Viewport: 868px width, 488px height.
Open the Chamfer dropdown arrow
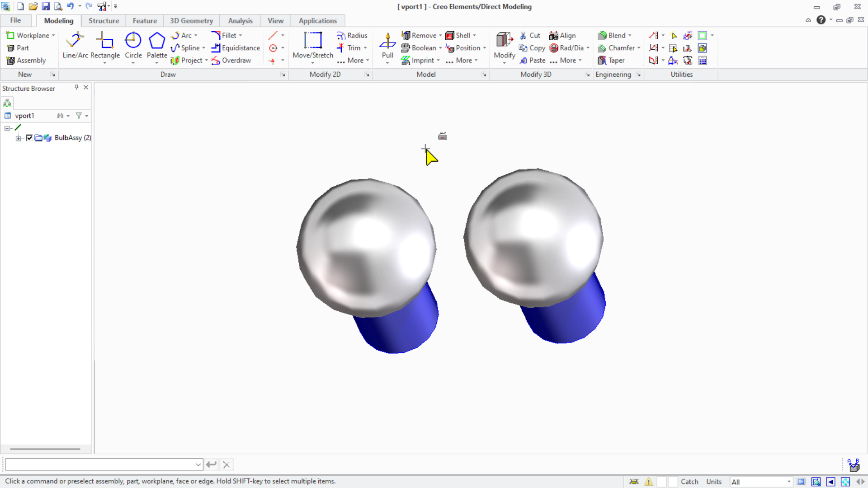(639, 48)
